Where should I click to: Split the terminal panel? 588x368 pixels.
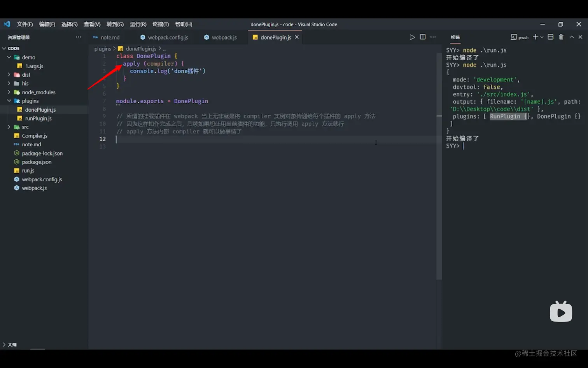click(551, 37)
